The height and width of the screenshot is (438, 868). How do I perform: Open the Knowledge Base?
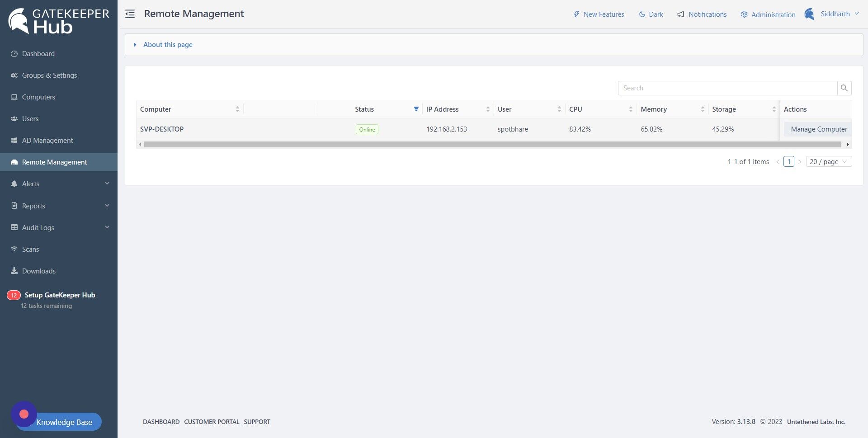pos(64,422)
